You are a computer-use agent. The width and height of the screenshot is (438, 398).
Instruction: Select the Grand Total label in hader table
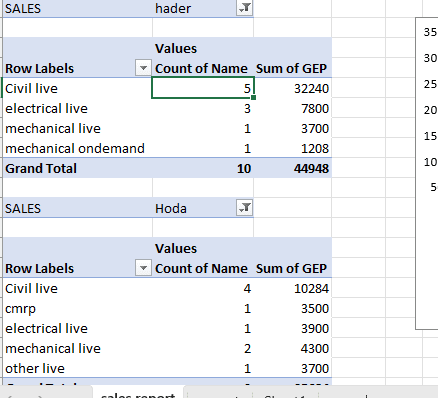[x=77, y=168]
